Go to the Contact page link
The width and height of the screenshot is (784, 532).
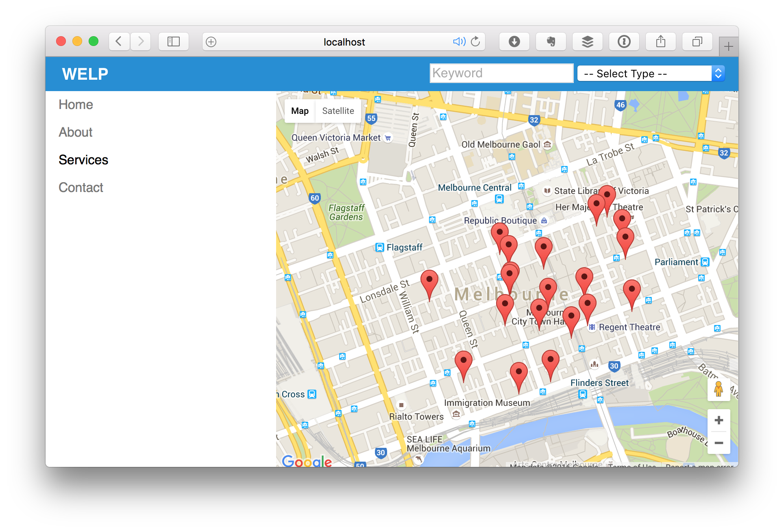(81, 188)
